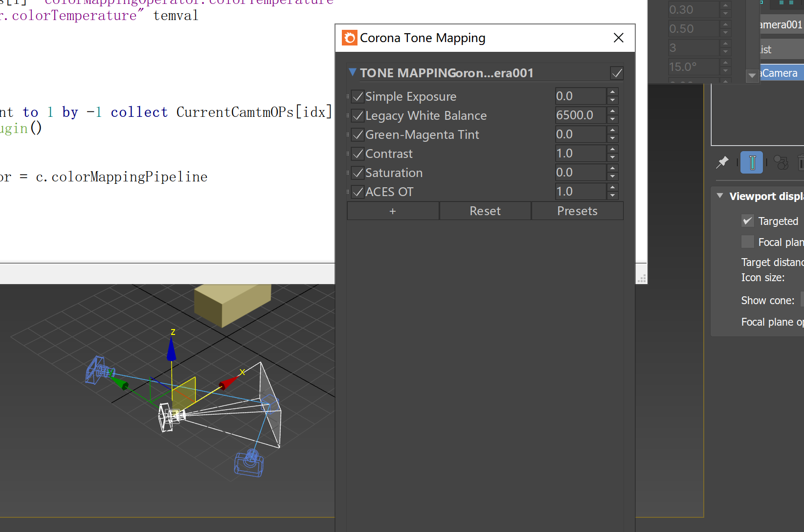The height and width of the screenshot is (532, 804).
Task: Disable the Saturation operator checkbox
Action: click(358, 173)
